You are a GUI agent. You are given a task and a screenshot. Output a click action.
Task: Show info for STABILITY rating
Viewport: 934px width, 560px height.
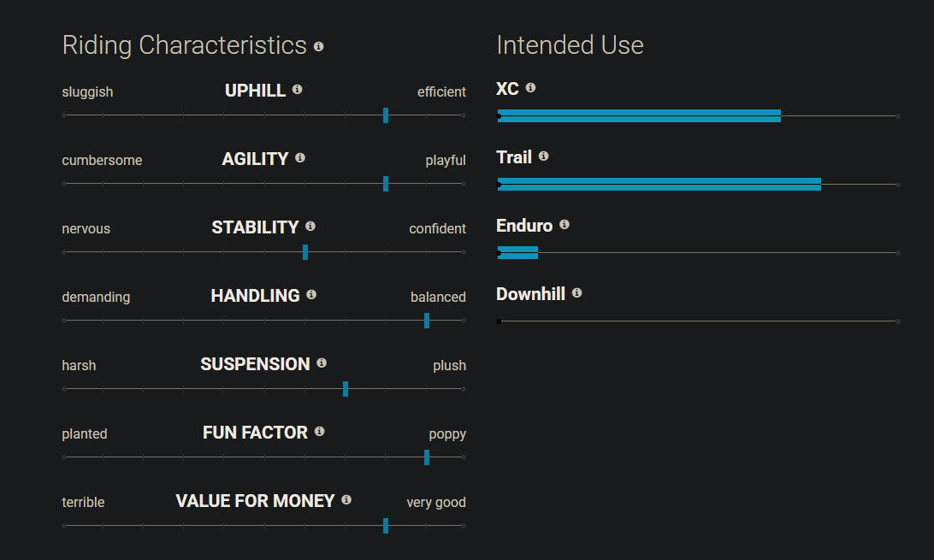click(310, 227)
